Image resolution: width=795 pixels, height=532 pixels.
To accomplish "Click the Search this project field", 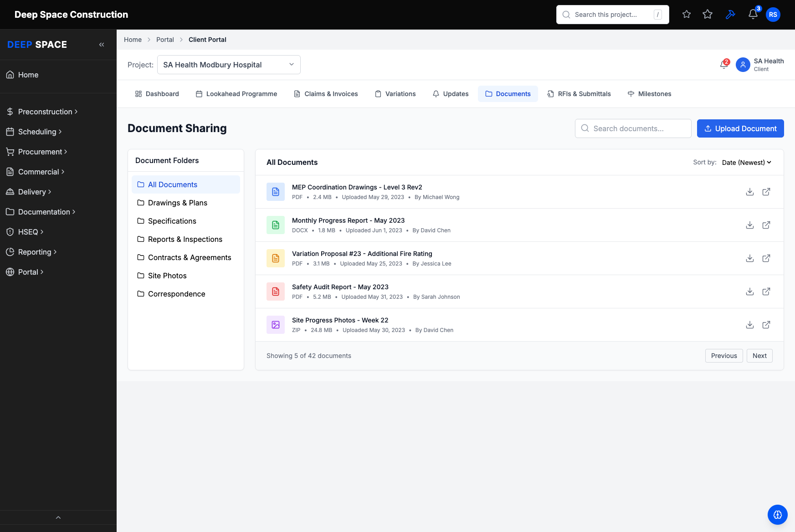I will tap(613, 15).
